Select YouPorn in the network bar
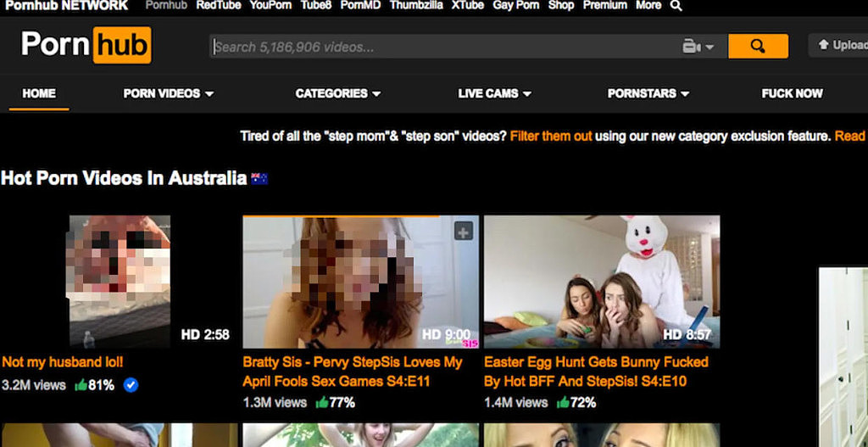This screenshot has height=447, width=868. pos(270,6)
